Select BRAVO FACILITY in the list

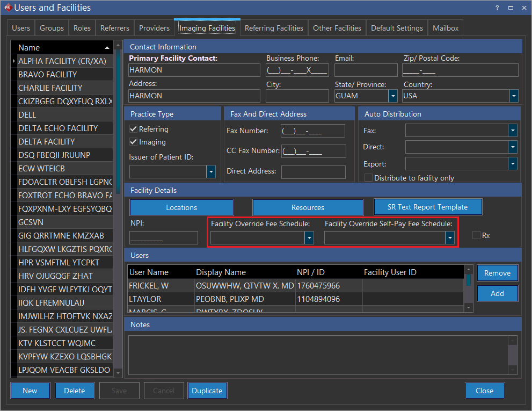tap(47, 74)
